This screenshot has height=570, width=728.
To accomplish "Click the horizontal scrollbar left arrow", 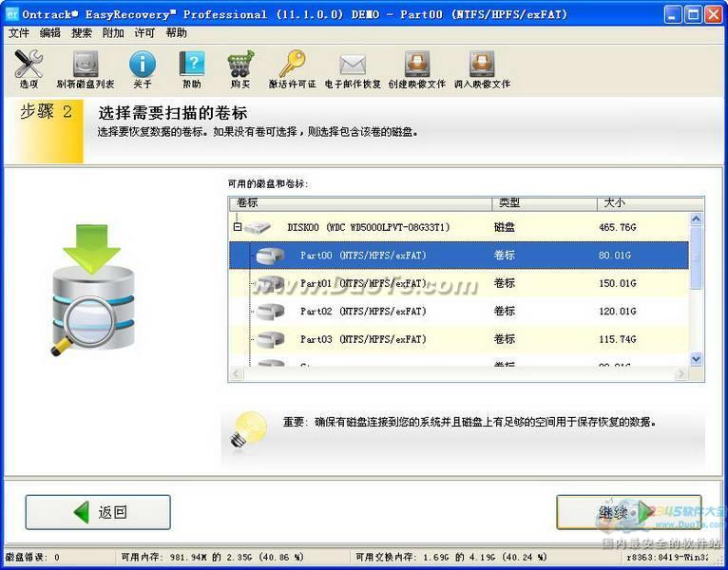I will coord(237,373).
